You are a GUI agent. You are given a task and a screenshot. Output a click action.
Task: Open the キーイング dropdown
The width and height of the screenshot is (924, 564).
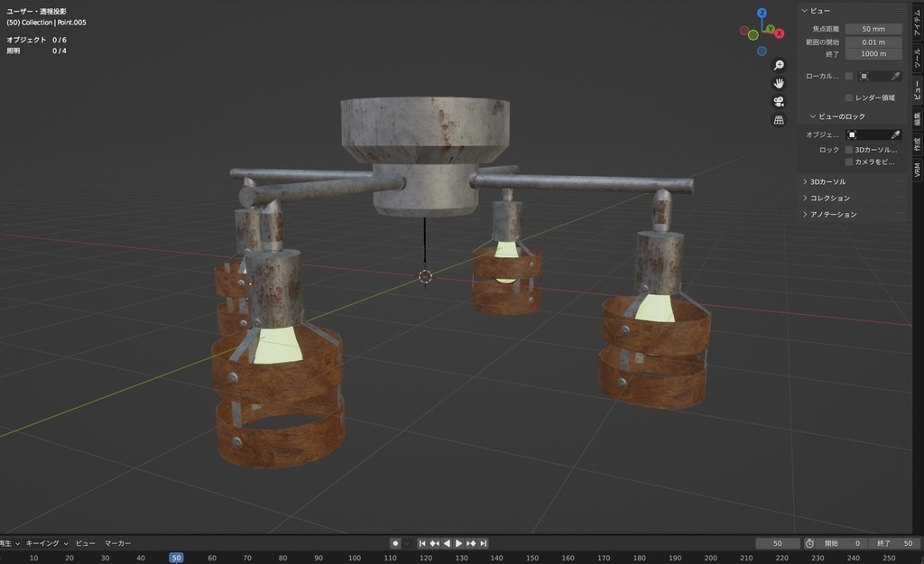tap(47, 543)
